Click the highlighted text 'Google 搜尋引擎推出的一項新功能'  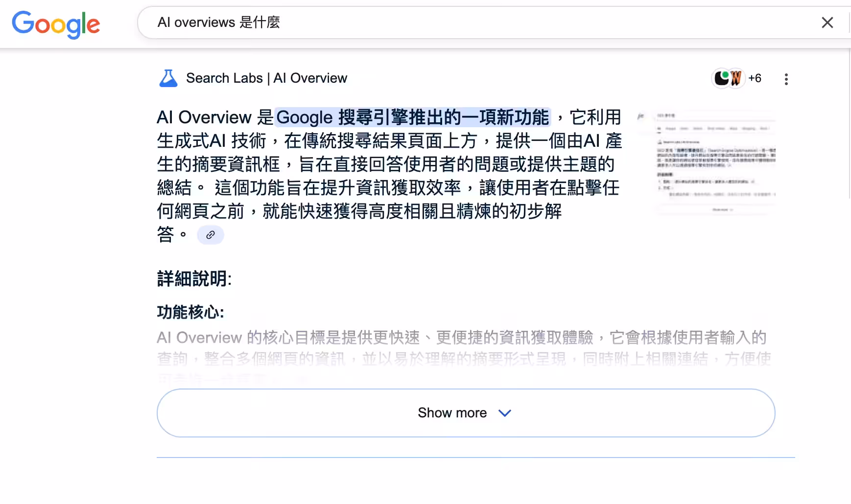[413, 117]
